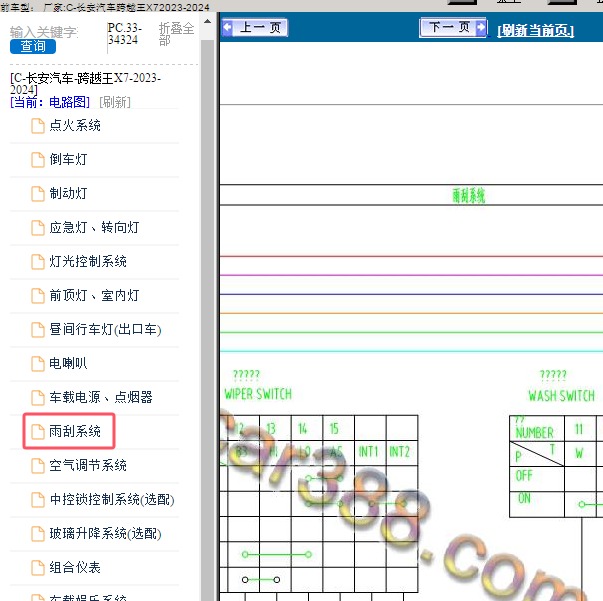Open the 灯光控制系统 item
The width and height of the screenshot is (603, 601).
88,261
